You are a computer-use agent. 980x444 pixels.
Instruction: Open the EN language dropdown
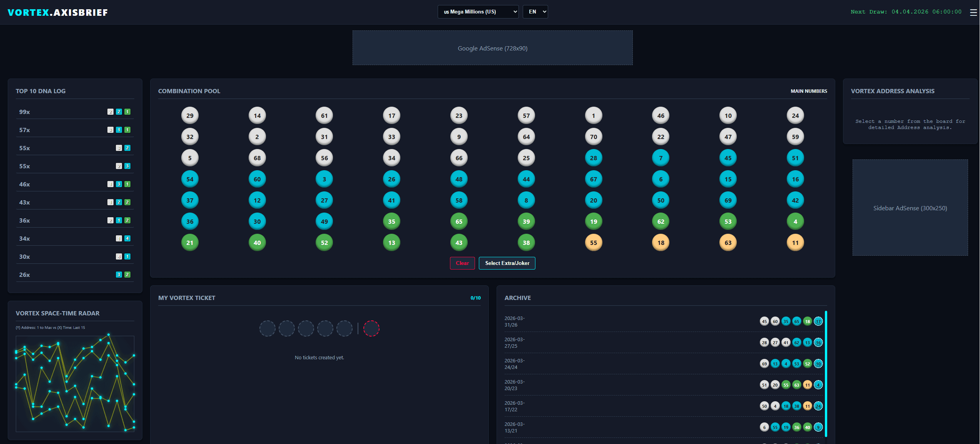535,12
